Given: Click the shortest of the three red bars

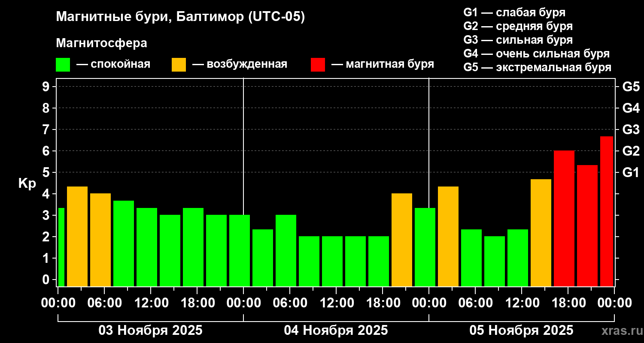Looking at the screenshot, I should 587,226.
